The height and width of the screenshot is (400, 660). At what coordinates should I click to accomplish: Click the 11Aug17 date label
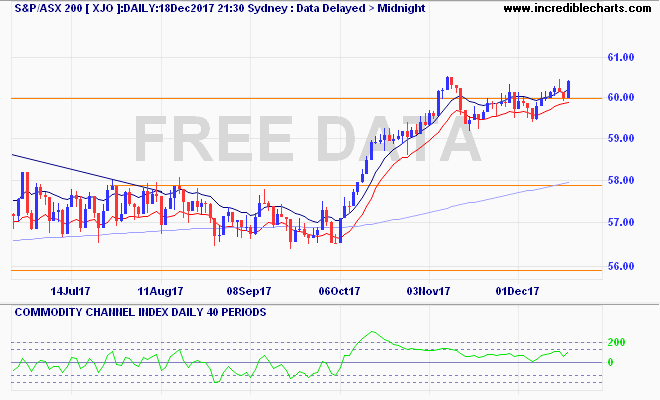[x=160, y=291]
